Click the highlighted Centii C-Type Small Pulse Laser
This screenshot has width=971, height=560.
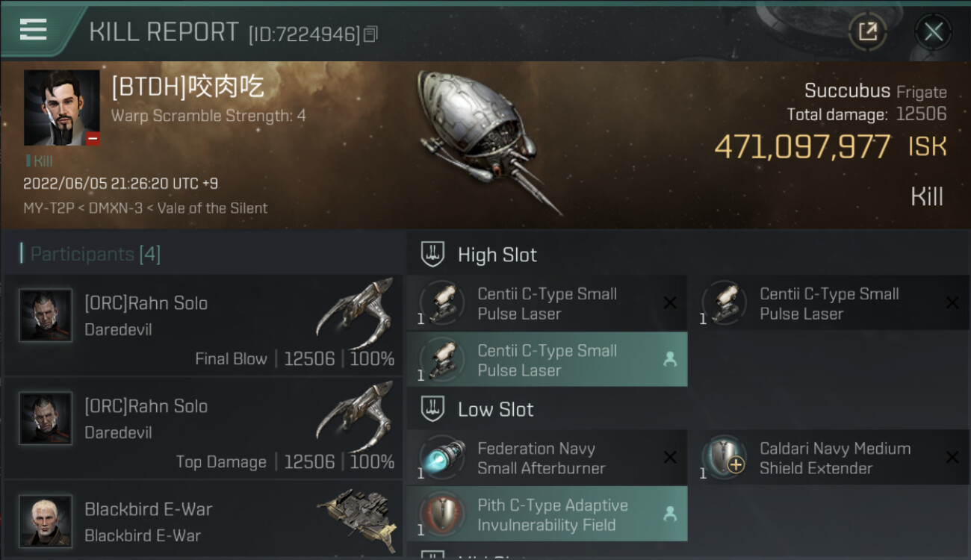(547, 360)
